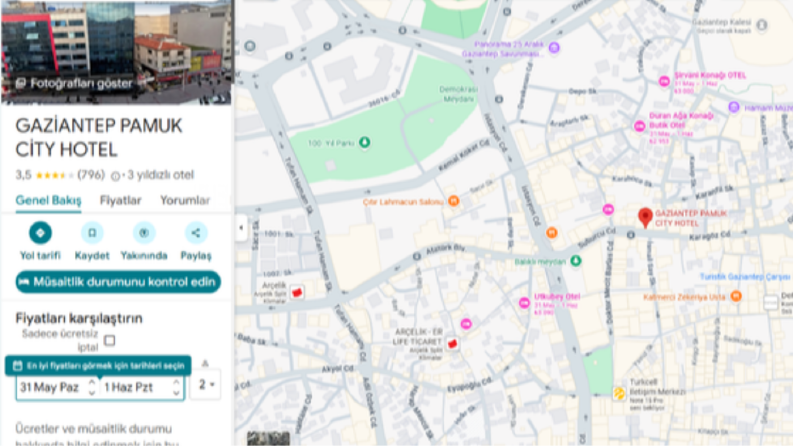Select the 100. Yıl Parkı green marker
Screen dimensions: 793x446
364,143
